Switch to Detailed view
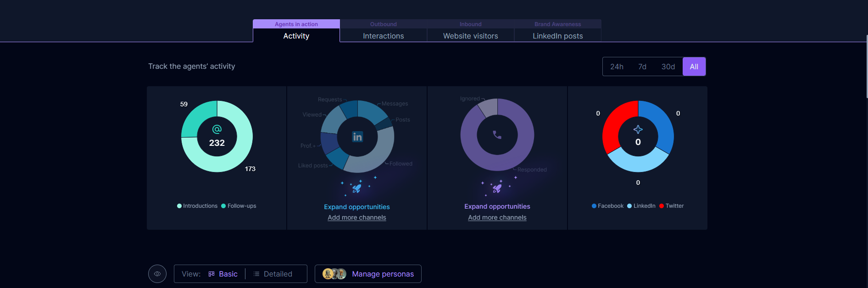 coord(273,274)
